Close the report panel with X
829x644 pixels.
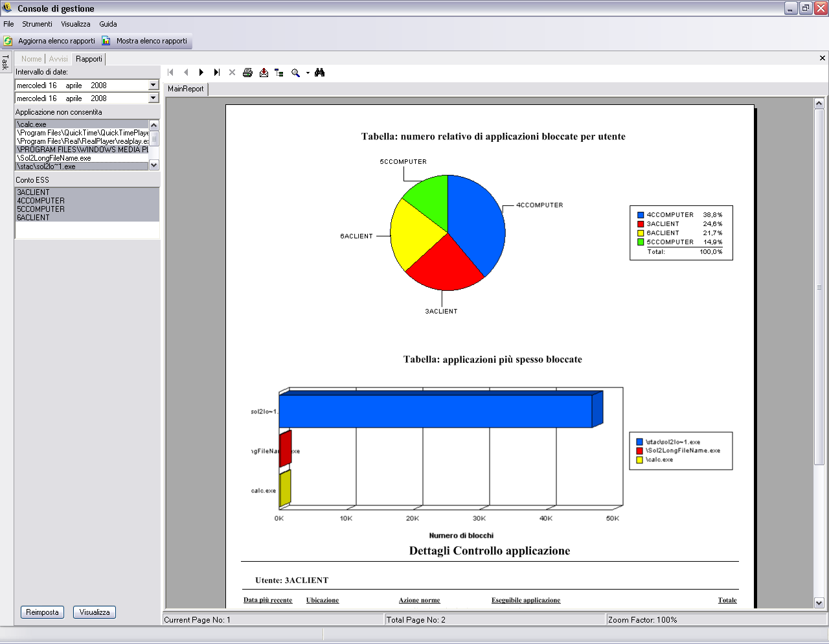tap(823, 58)
